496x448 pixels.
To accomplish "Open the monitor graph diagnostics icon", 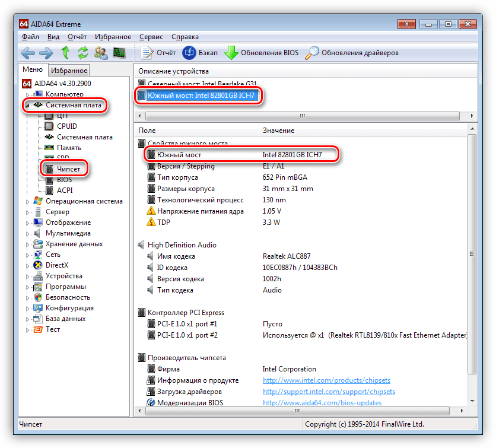I will click(x=119, y=53).
